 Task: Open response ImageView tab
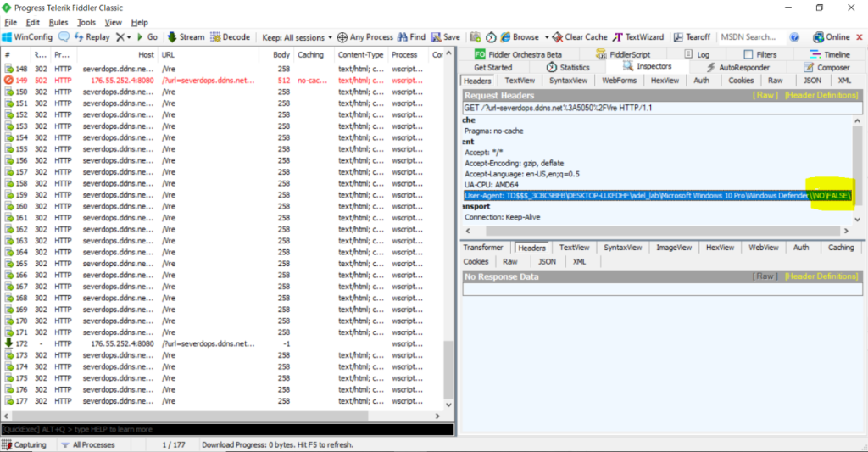[x=674, y=248]
